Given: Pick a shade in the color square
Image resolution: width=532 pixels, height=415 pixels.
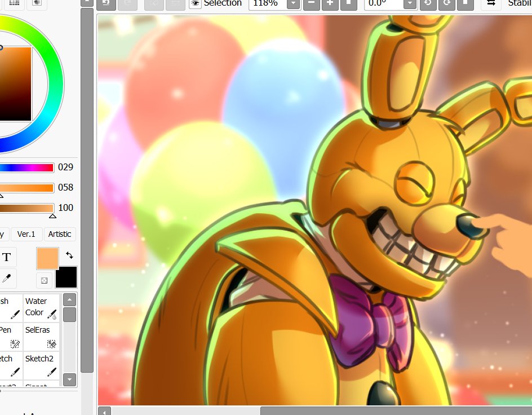Looking at the screenshot, I should 15,84.
